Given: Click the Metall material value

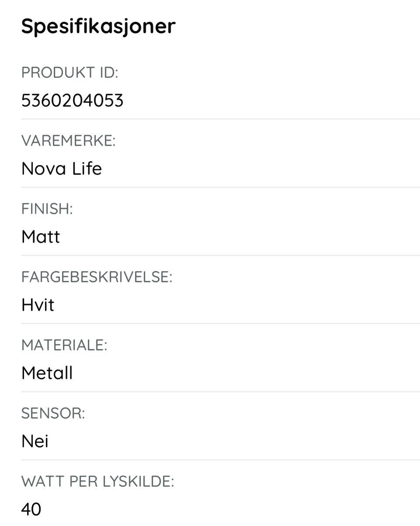Looking at the screenshot, I should (x=47, y=373).
